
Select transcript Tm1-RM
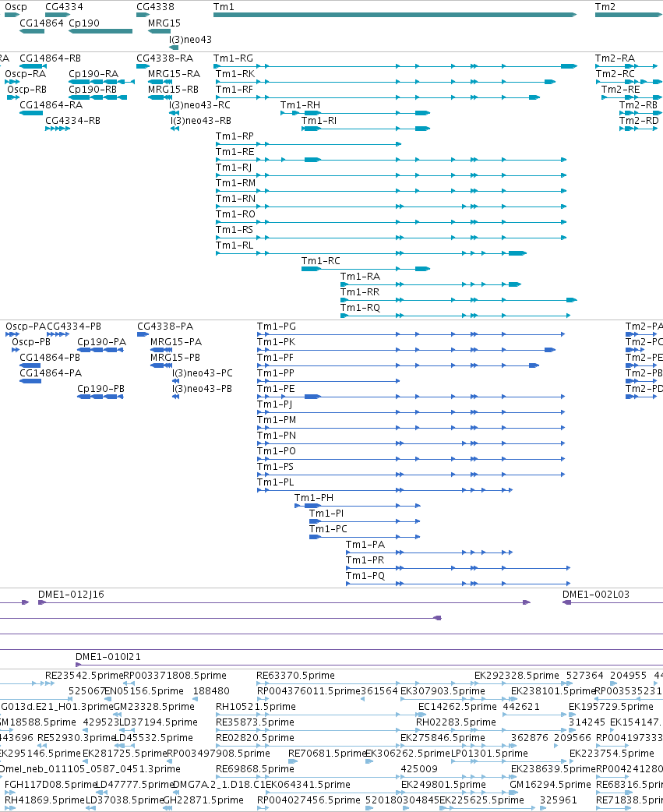(x=391, y=191)
